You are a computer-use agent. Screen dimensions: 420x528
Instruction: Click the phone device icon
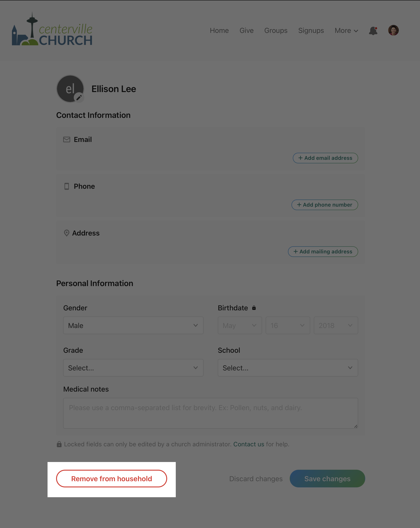67,186
